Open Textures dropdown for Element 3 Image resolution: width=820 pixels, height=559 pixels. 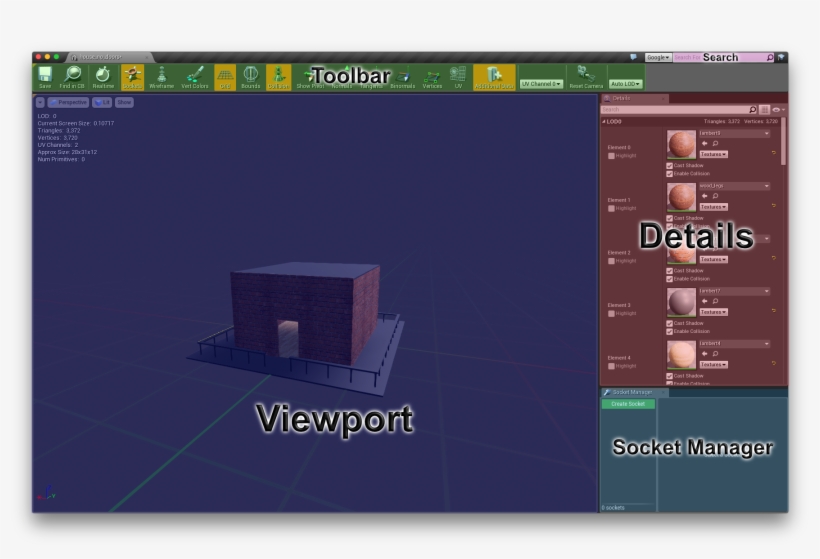714,312
